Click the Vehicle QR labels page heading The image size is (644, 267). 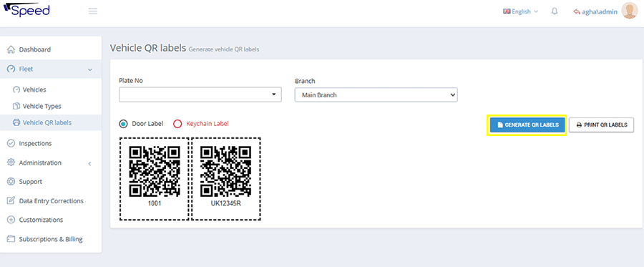[148, 48]
